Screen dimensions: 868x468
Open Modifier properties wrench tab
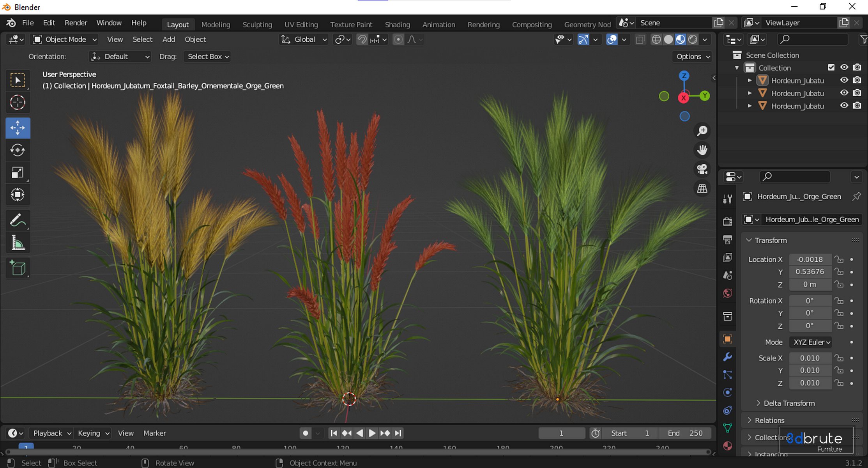[727, 357]
